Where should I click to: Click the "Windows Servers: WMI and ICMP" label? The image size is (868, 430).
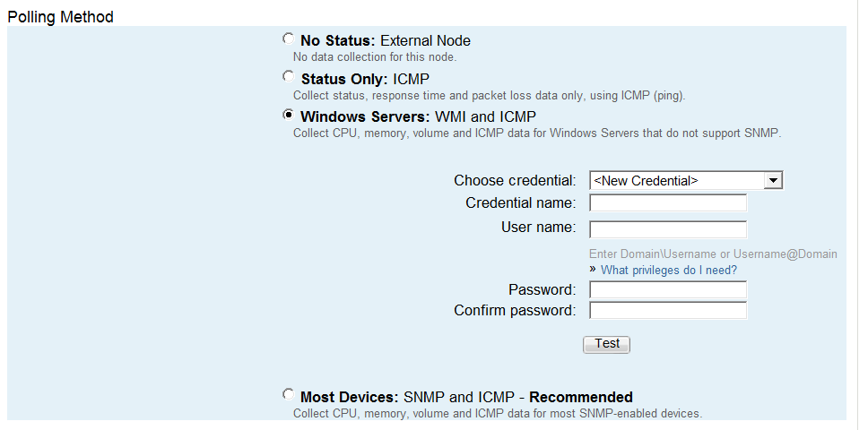click(x=418, y=116)
